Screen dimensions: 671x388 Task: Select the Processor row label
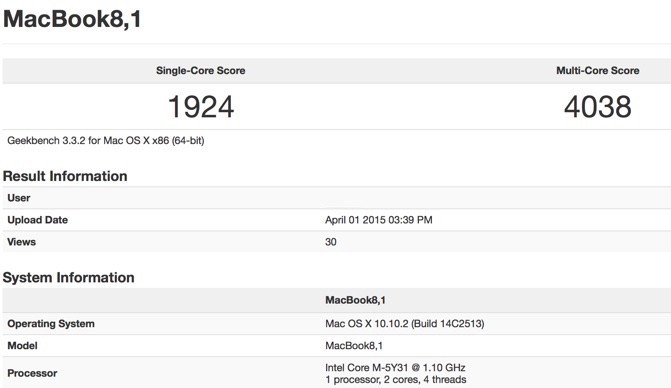(x=32, y=373)
